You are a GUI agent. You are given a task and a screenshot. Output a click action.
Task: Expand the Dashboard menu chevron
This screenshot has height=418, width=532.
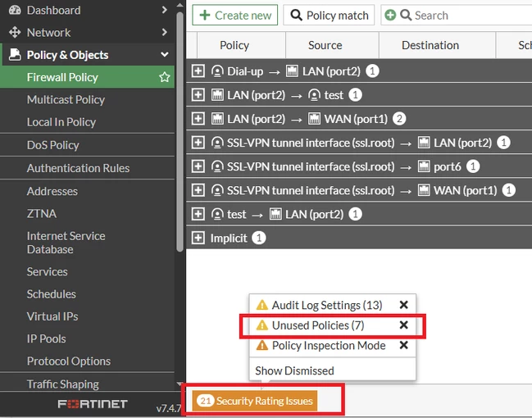tap(164, 10)
